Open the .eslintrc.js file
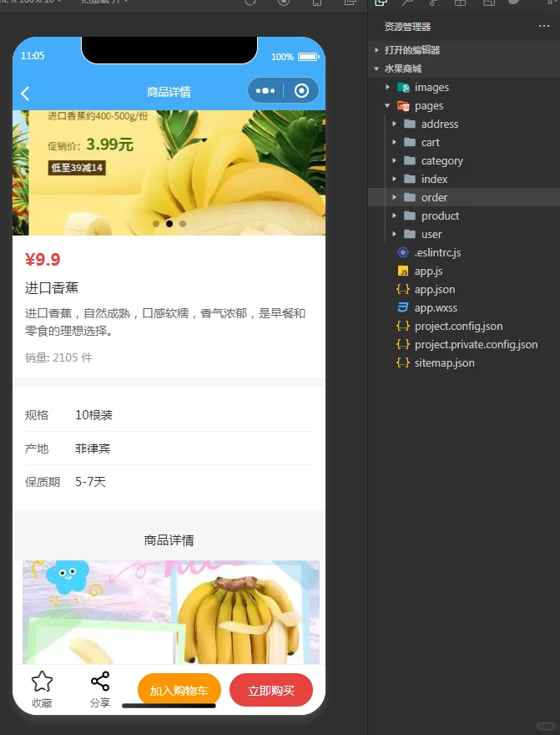Screen dimensions: 560x735 point(437,252)
